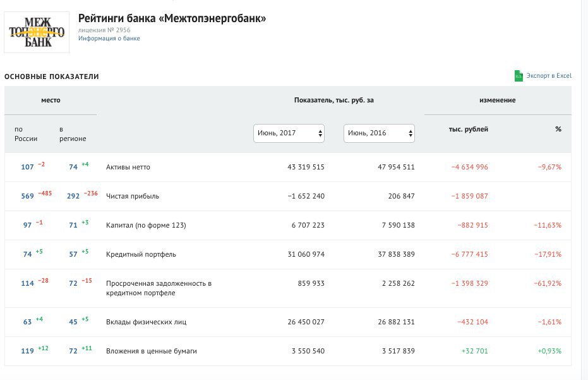
Task: Open the Июнь, 2017 period dropdown
Action: 289,133
